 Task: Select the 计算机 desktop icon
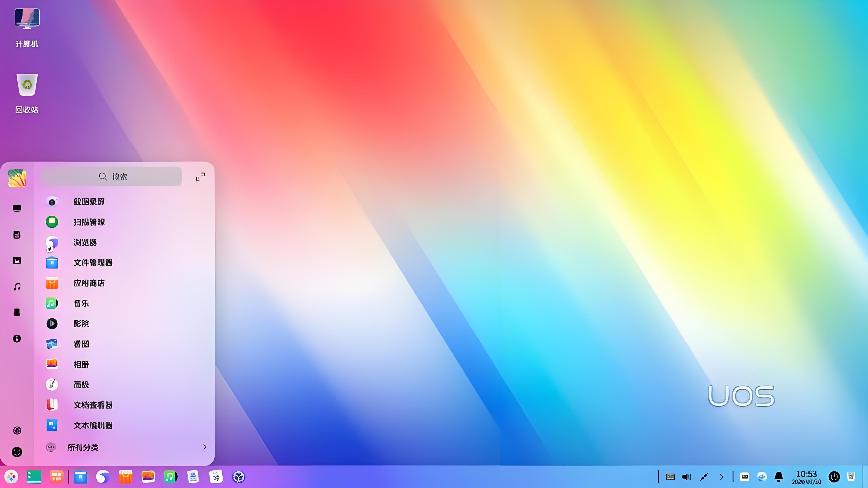coord(27,28)
